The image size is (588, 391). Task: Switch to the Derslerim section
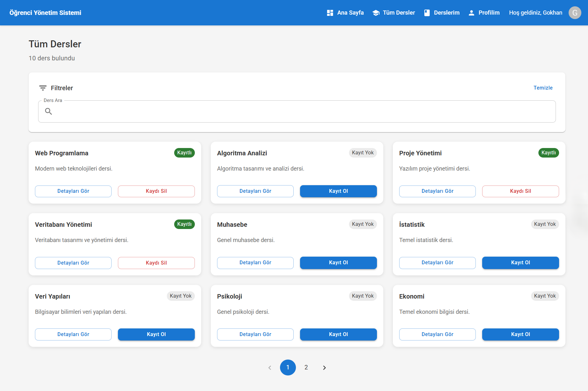tap(446, 12)
